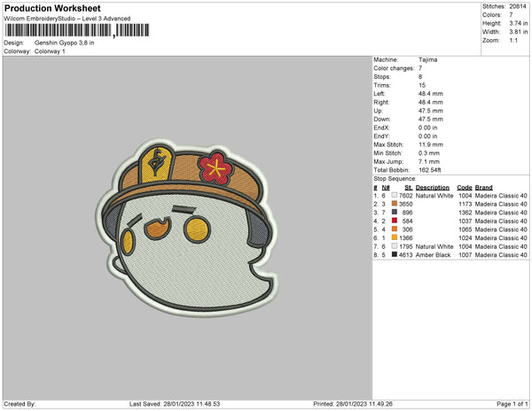
Task: Click thread code 1037 in row 4
Action: 465,221
